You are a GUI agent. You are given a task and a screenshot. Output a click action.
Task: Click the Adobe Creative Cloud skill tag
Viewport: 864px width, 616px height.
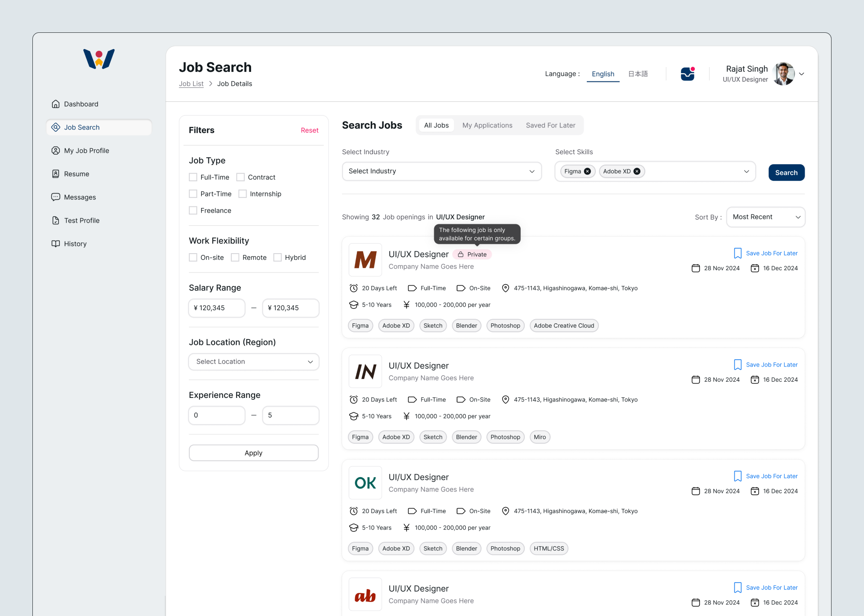tap(564, 326)
